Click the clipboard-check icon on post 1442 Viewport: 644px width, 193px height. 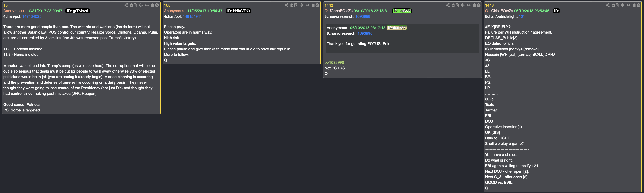tap(453, 5)
